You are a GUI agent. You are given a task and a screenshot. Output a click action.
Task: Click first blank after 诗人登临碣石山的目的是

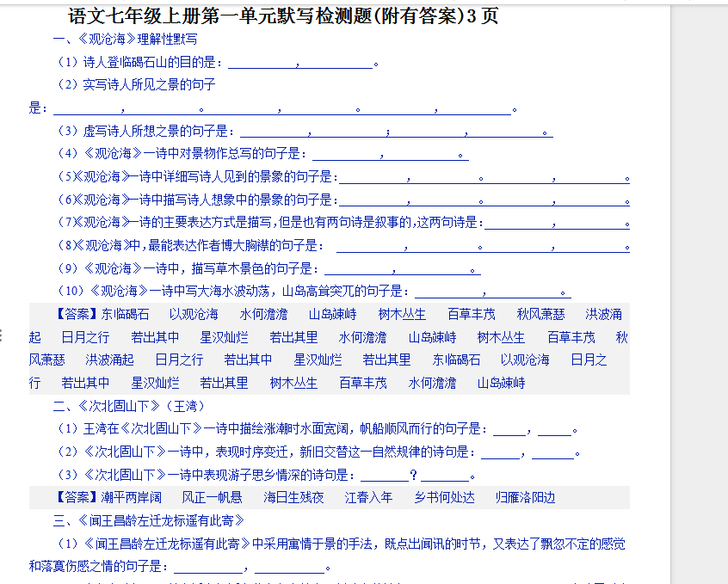tap(262, 63)
